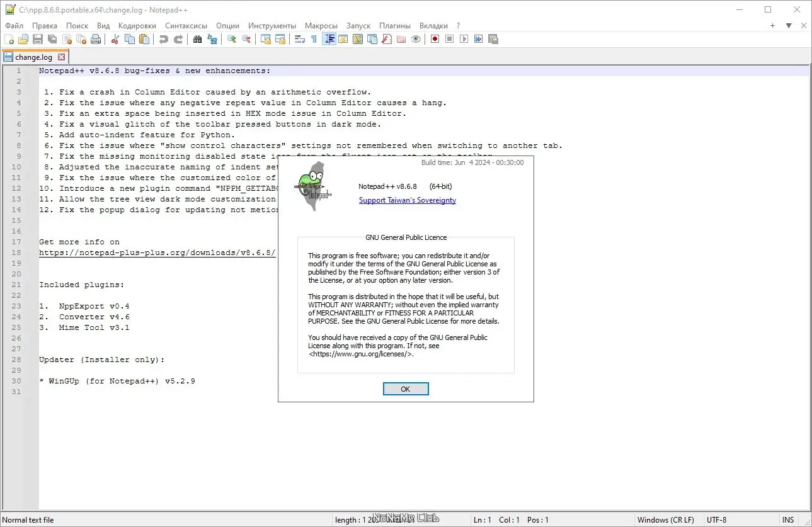Image resolution: width=812 pixels, height=527 pixels.
Task: Open the Replace dialog toolbar icon
Action: pyautogui.click(x=212, y=39)
